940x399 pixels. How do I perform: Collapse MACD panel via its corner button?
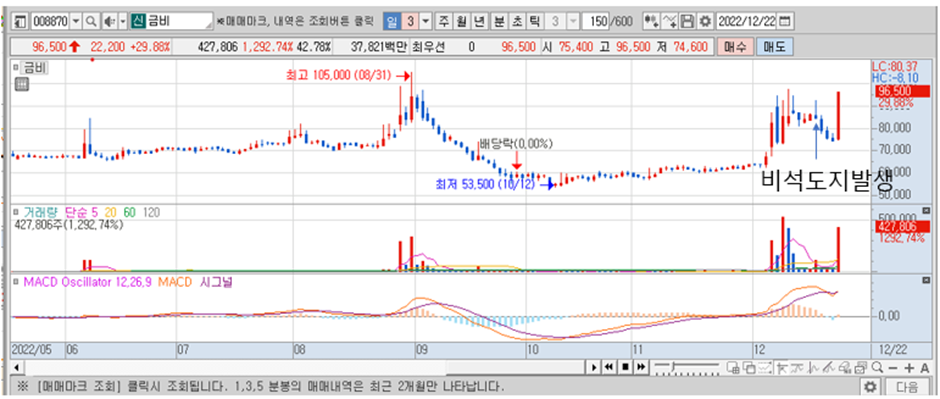926,279
